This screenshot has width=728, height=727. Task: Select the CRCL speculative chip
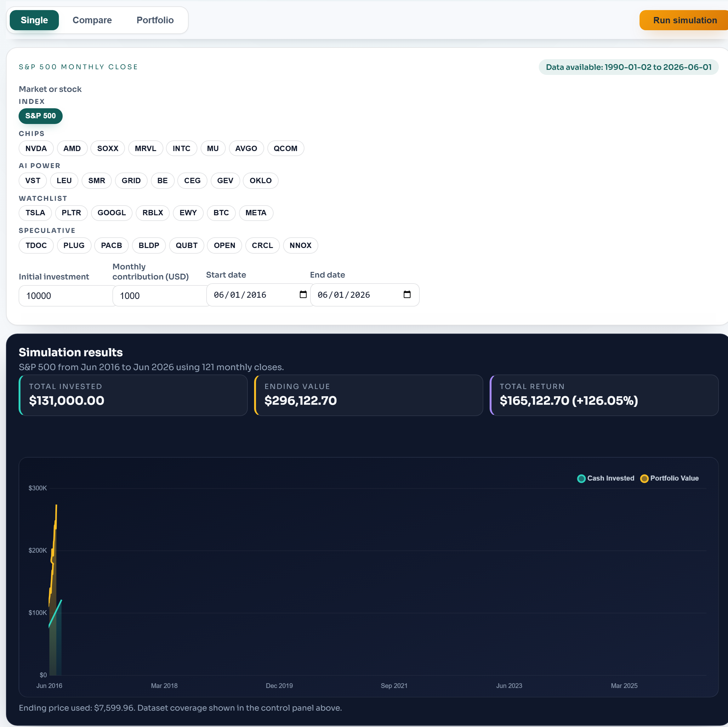(262, 245)
